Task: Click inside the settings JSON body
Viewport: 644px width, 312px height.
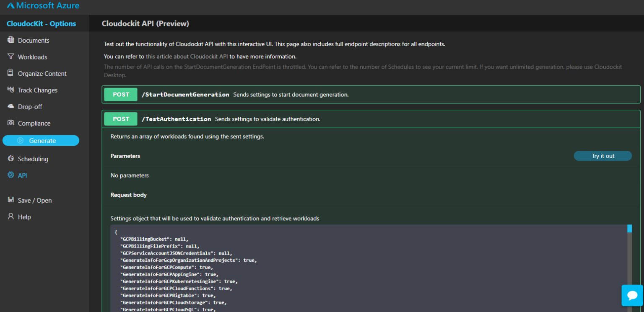Action: click(293, 268)
